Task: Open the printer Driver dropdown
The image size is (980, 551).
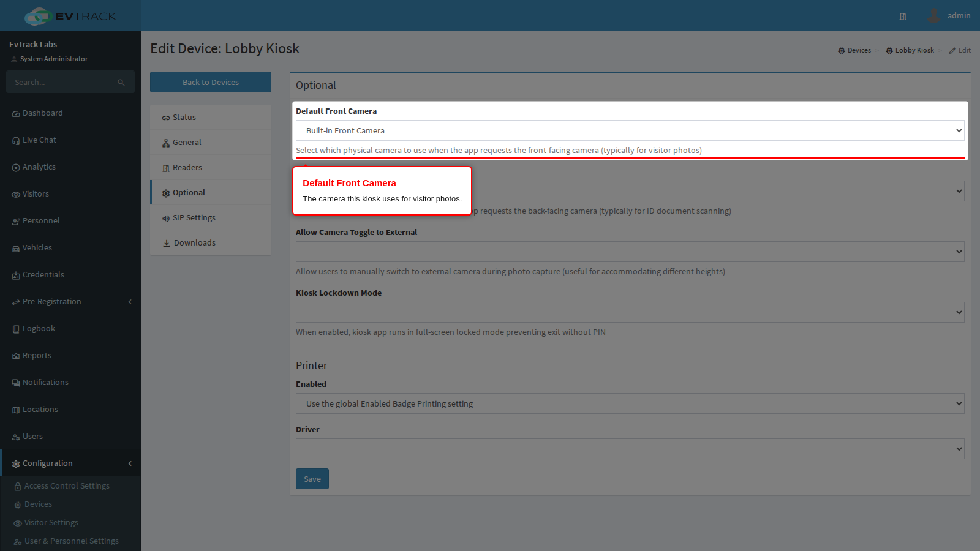Action: [630, 449]
